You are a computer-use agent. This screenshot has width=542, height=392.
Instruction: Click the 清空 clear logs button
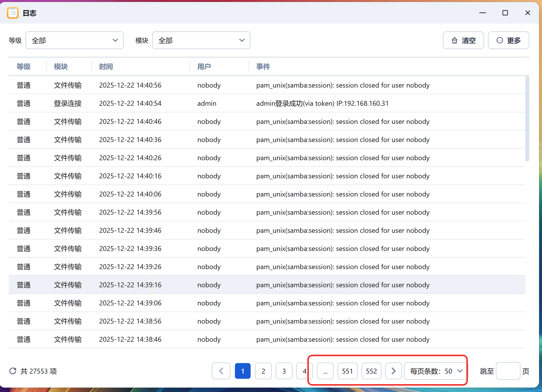[x=463, y=40]
